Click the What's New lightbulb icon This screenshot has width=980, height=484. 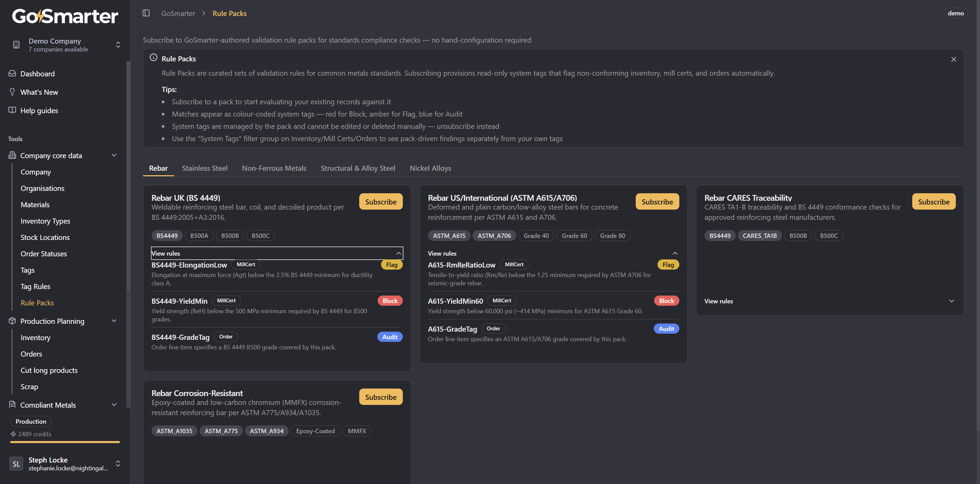click(x=12, y=92)
